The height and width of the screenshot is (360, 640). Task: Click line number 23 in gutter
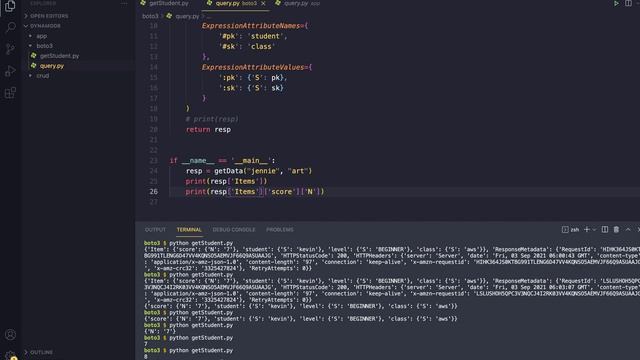[153, 160]
